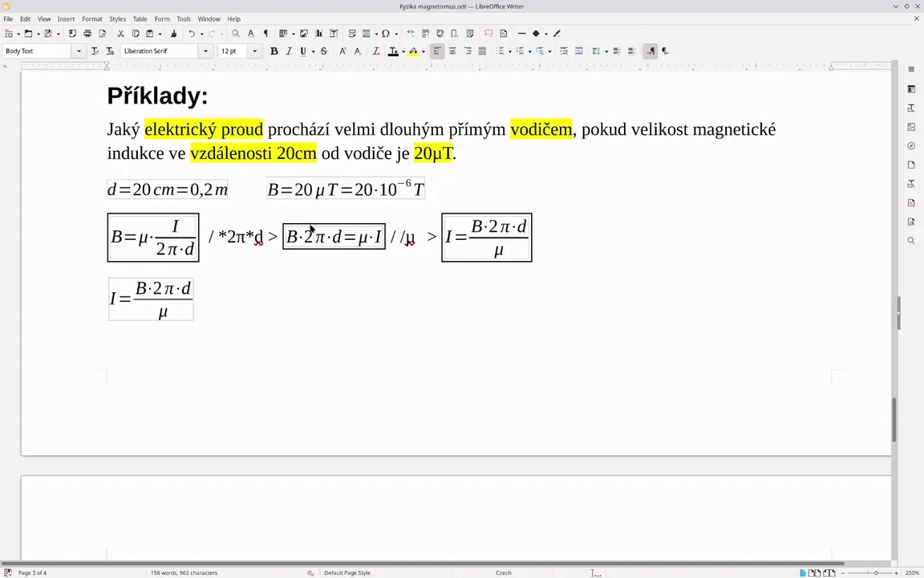Open the Insert Table dropdown arrow
924x578 pixels.
(293, 34)
